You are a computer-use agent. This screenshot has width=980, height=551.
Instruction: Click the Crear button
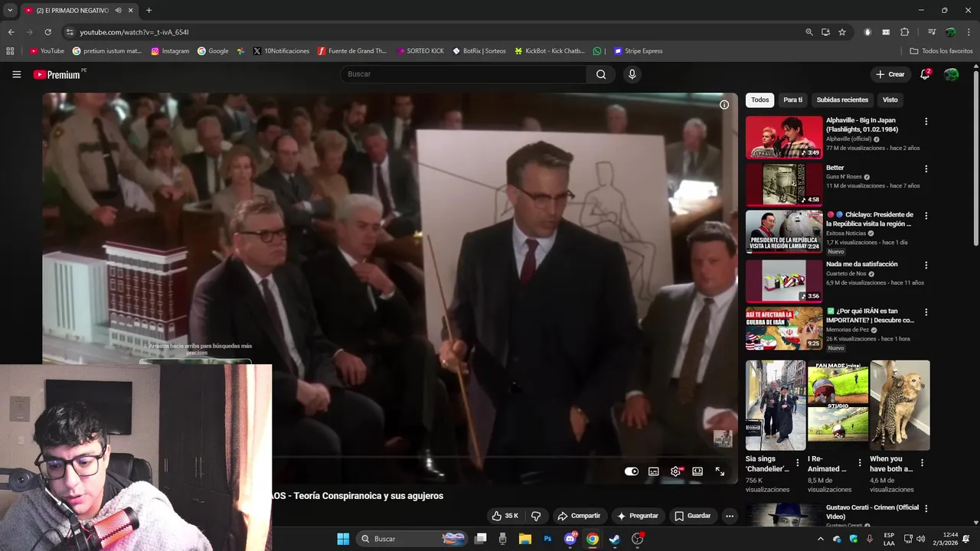coord(890,74)
